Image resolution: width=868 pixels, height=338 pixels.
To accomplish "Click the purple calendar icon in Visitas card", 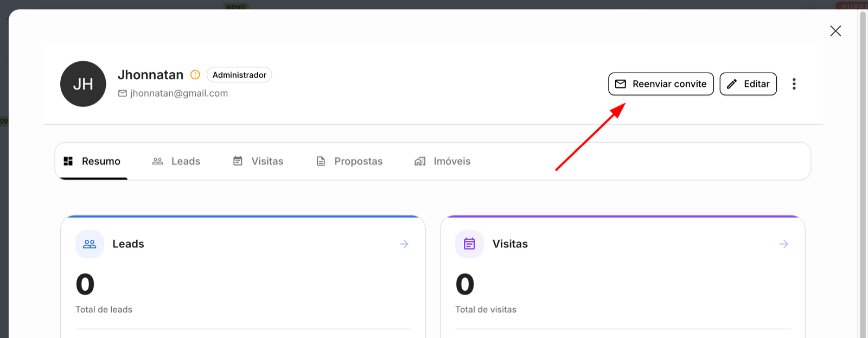I will pos(469,244).
